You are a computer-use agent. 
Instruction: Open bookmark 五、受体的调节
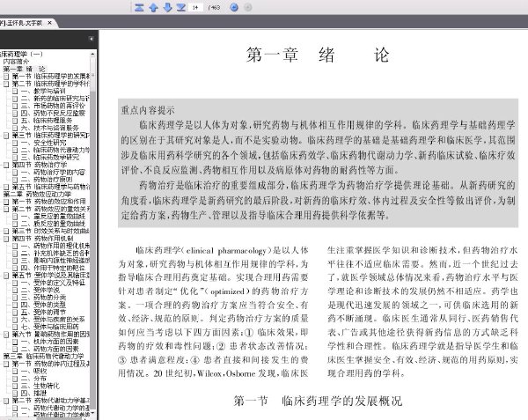(43, 313)
